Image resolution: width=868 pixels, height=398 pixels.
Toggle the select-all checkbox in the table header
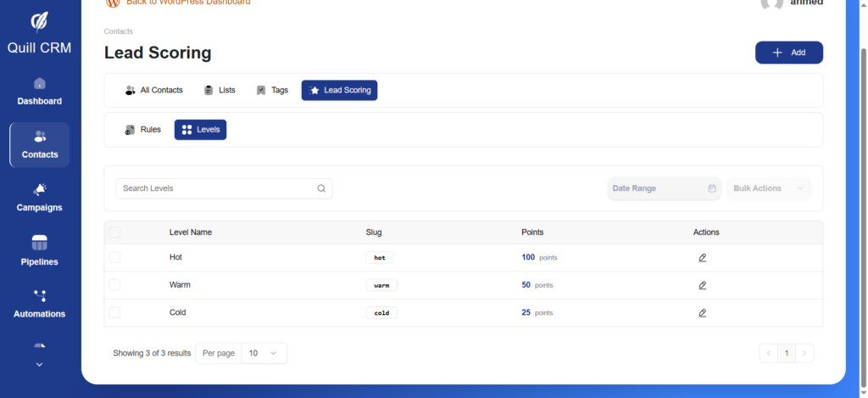[115, 233]
